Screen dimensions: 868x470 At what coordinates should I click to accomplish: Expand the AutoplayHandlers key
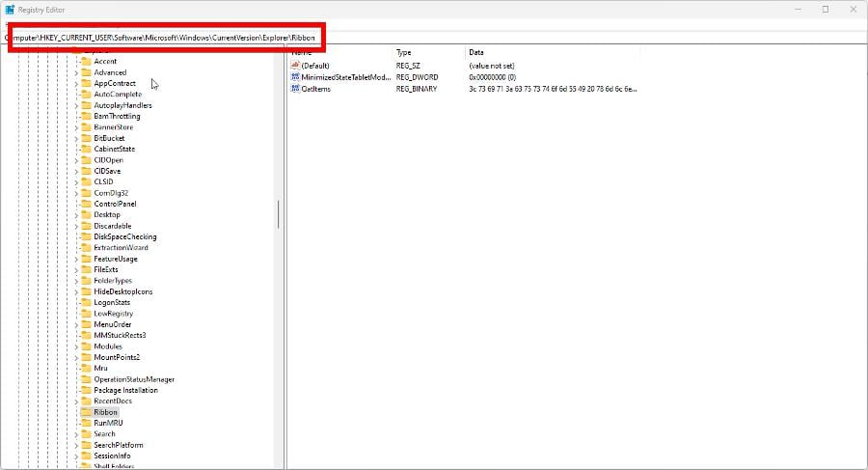[76, 105]
